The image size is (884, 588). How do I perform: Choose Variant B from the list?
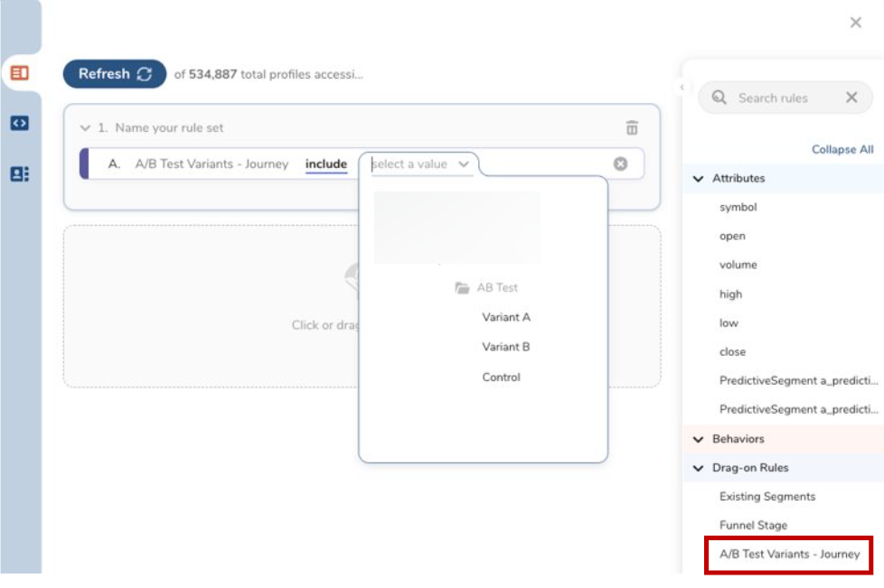tap(506, 347)
